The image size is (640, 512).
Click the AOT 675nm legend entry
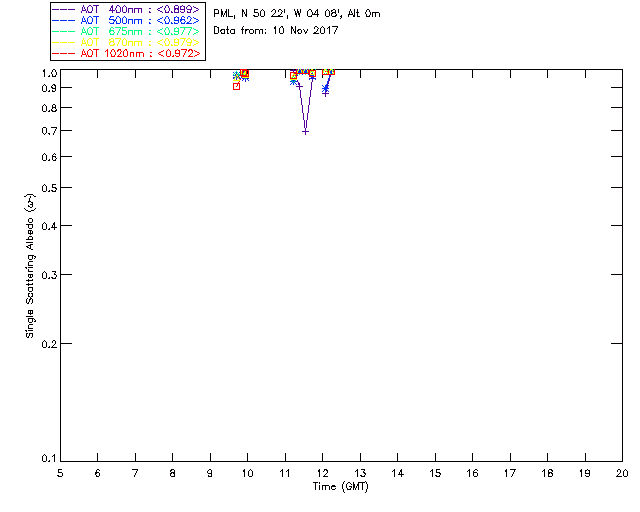pyautogui.click(x=126, y=31)
